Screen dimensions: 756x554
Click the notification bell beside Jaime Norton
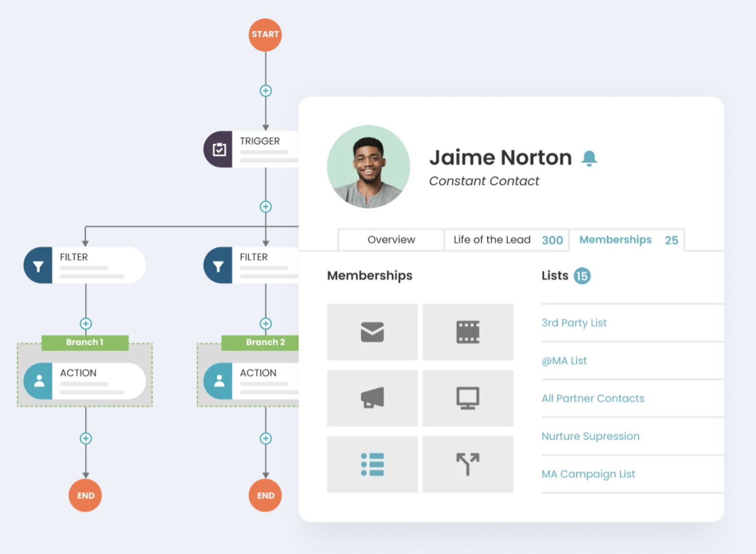589,158
